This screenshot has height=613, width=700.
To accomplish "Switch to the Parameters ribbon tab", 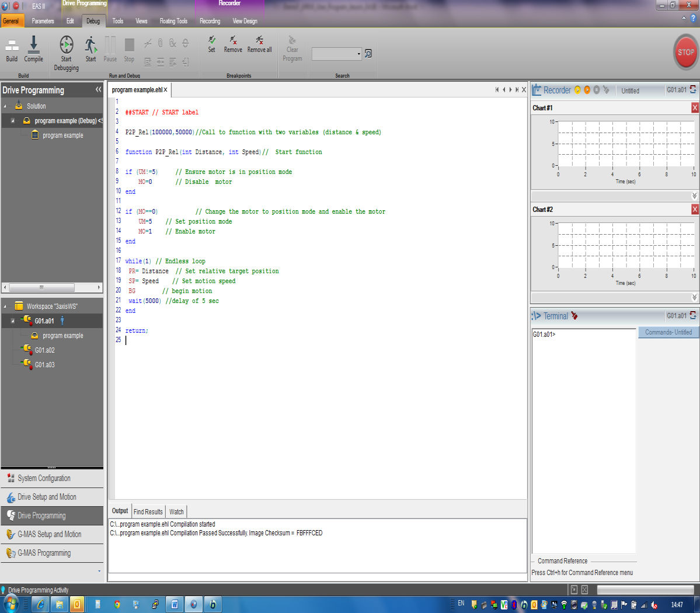I will [43, 21].
